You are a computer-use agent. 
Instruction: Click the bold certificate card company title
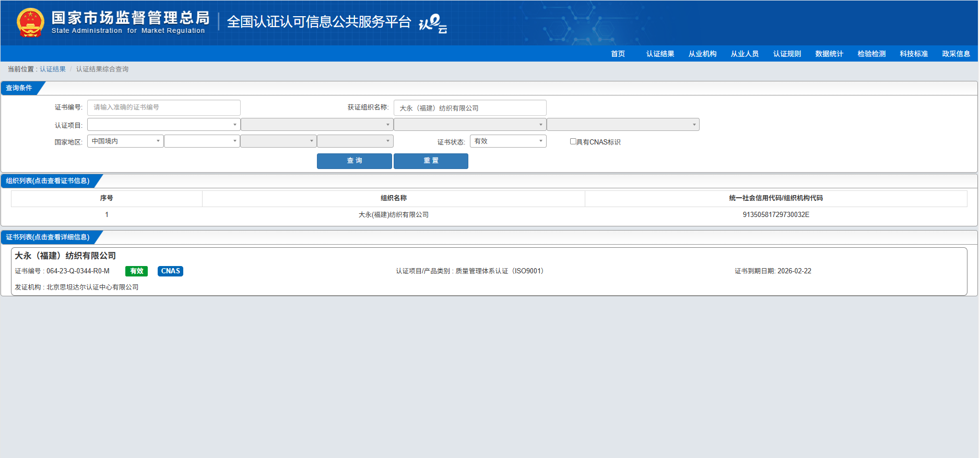[x=65, y=256]
